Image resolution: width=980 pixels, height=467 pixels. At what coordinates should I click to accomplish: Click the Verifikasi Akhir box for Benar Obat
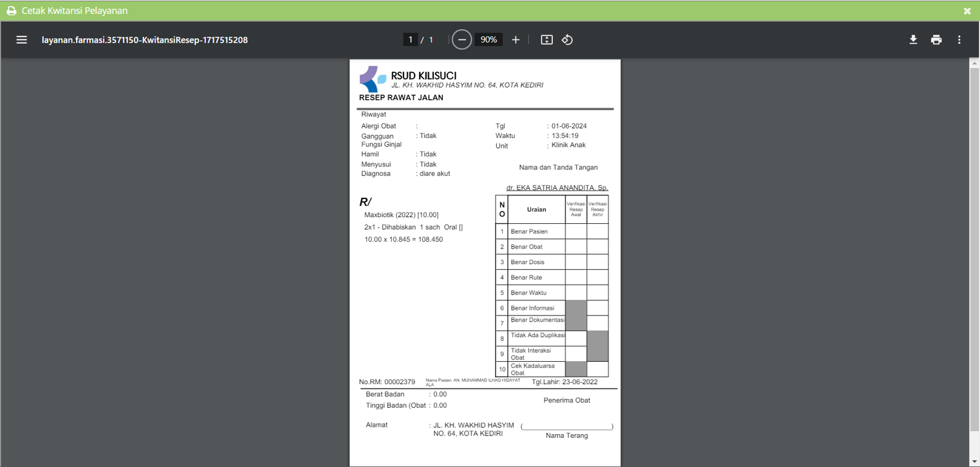[x=598, y=247]
